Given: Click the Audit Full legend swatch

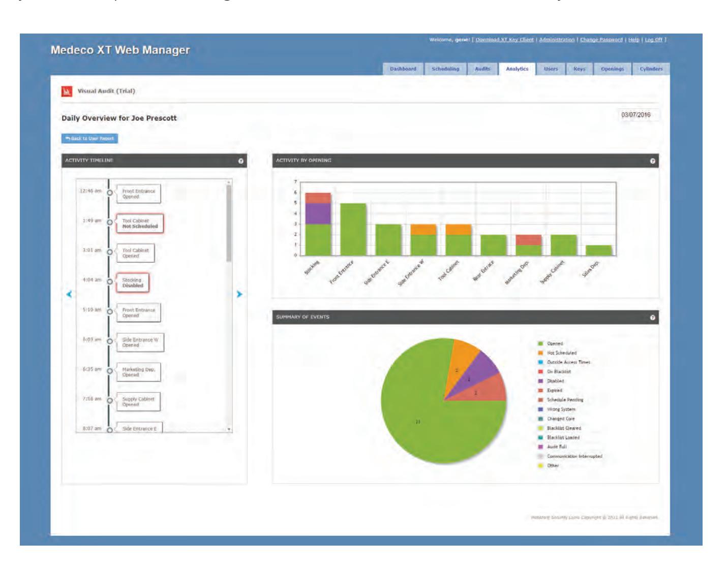Looking at the screenshot, I should [541, 447].
